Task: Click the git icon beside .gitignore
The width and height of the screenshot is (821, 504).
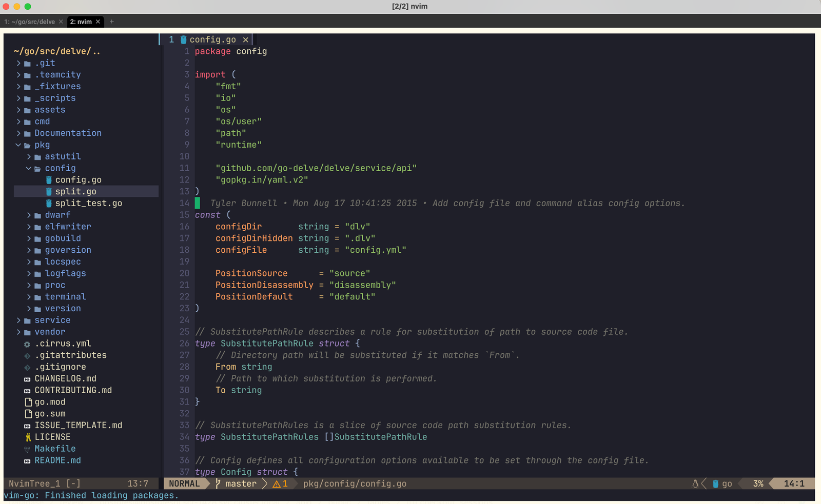Action: pos(27,367)
